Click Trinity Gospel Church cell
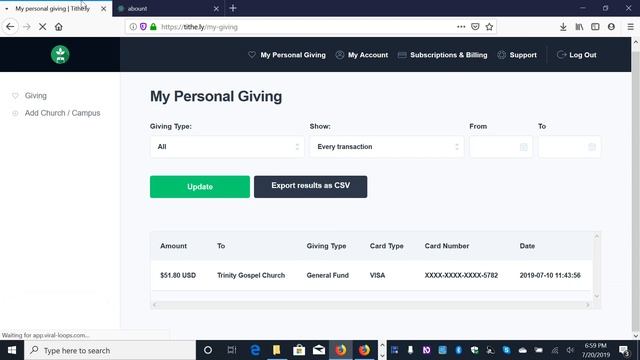 point(251,276)
